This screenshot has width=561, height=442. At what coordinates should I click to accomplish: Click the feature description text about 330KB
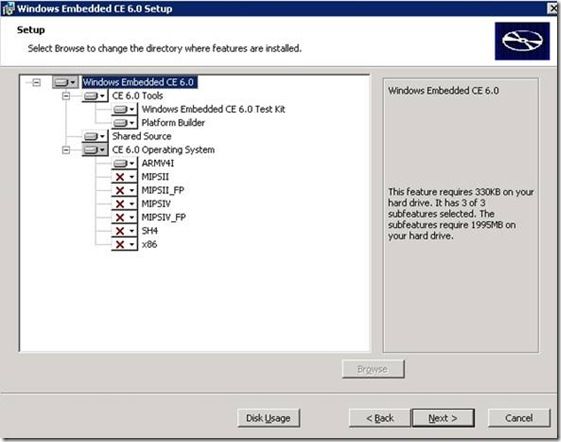pos(460,214)
